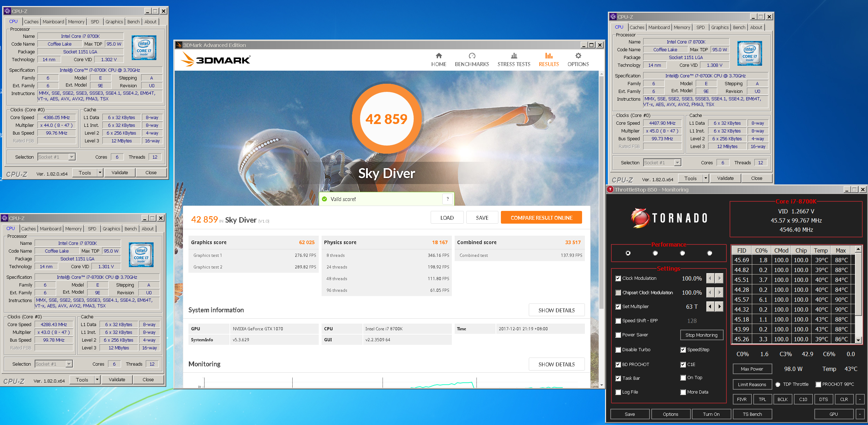Toggle SpeedStep checkbox
The image size is (868, 425).
[x=683, y=350]
